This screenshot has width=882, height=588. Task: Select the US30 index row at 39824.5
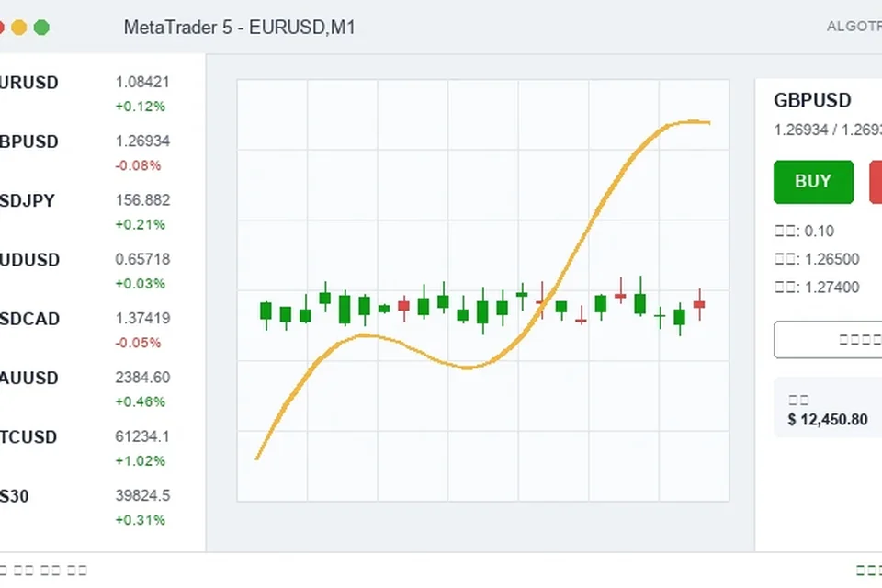pos(102,507)
